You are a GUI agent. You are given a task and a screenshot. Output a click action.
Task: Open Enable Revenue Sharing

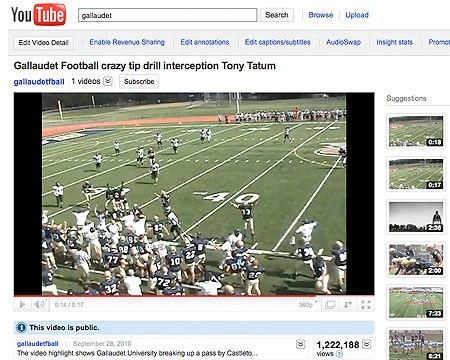point(127,42)
